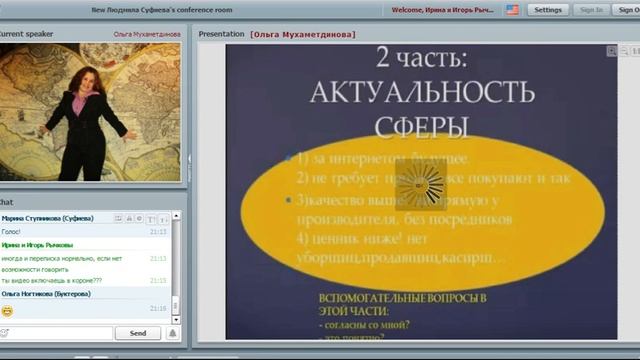Click the chat message 'Голос!'
Image resolution: width=640 pixels, height=360 pixels.
coord(11,231)
